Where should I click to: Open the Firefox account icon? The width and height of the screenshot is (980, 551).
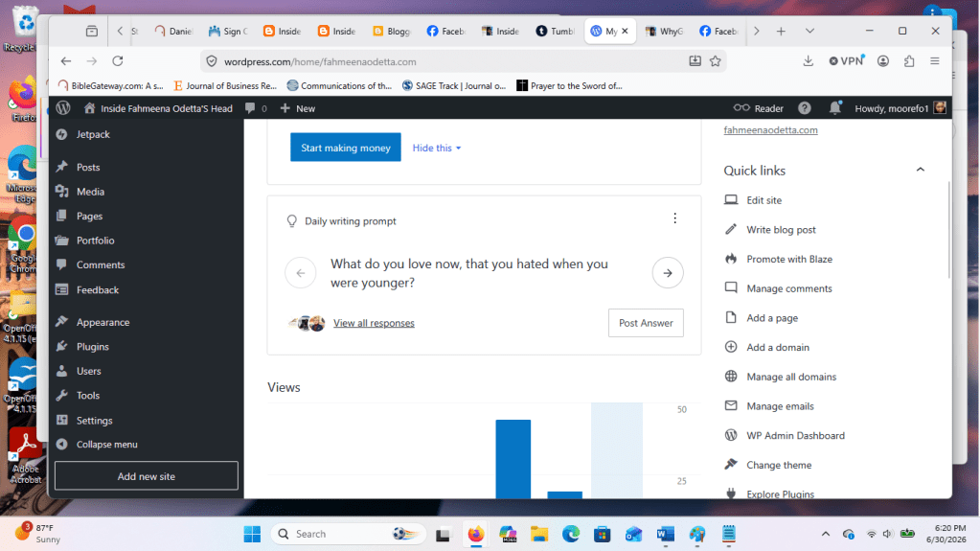coord(883,61)
